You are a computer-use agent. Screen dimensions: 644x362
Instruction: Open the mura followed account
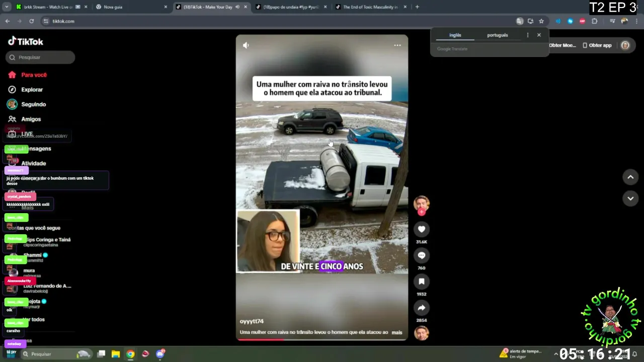pyautogui.click(x=29, y=273)
